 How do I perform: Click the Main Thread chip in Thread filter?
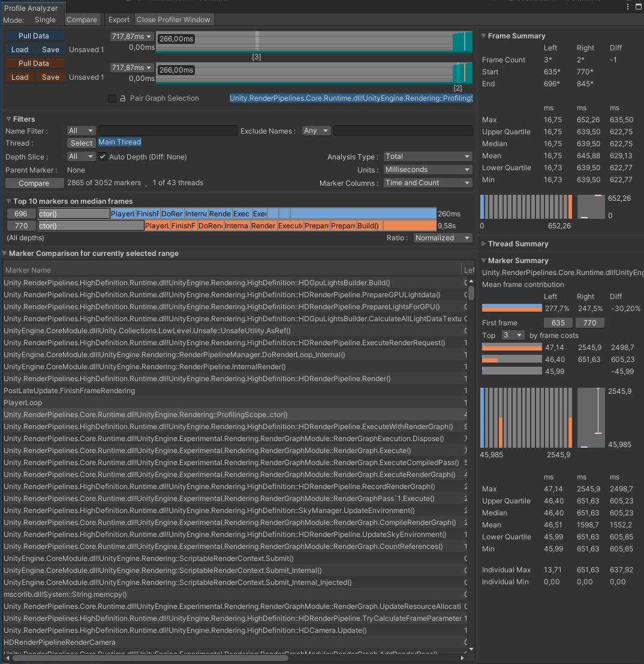click(119, 142)
